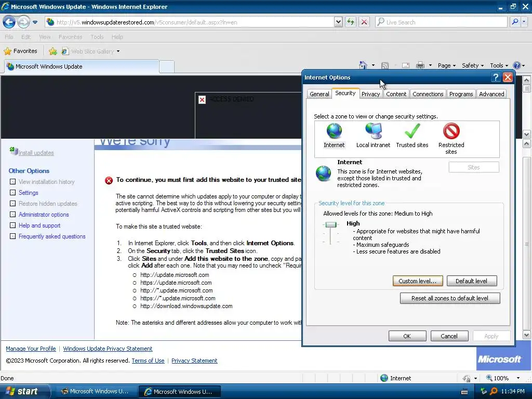This screenshot has height=399, width=532.
Task: Click the Print icon
Action: point(420,65)
